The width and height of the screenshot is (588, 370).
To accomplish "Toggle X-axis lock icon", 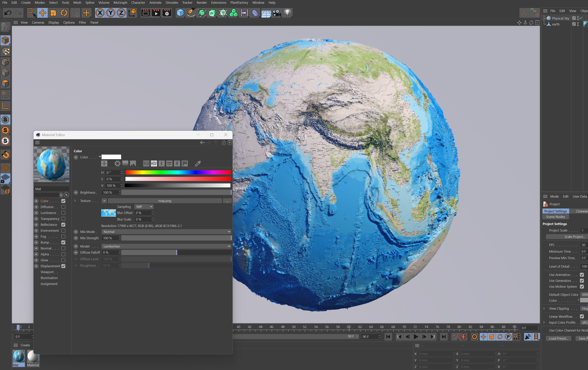I will 100,13.
